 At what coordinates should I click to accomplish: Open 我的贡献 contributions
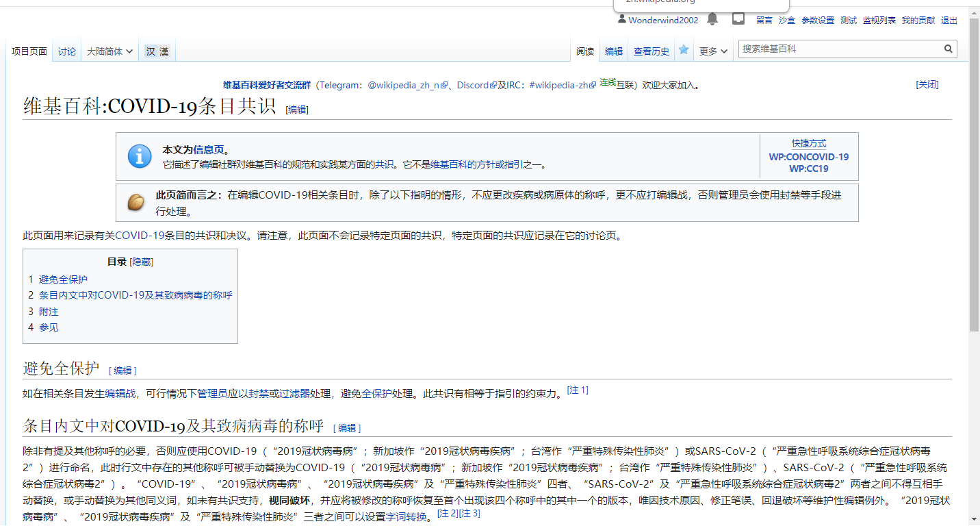918,21
